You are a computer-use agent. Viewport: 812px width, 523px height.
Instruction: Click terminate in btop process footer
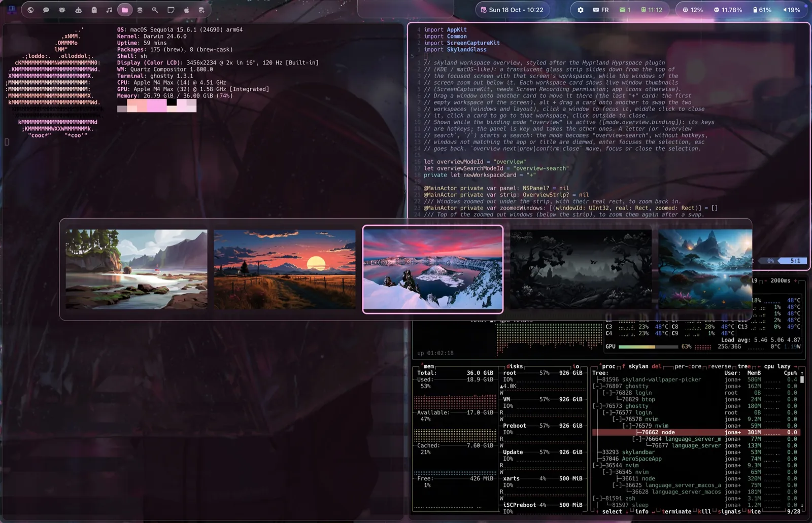[676, 511]
